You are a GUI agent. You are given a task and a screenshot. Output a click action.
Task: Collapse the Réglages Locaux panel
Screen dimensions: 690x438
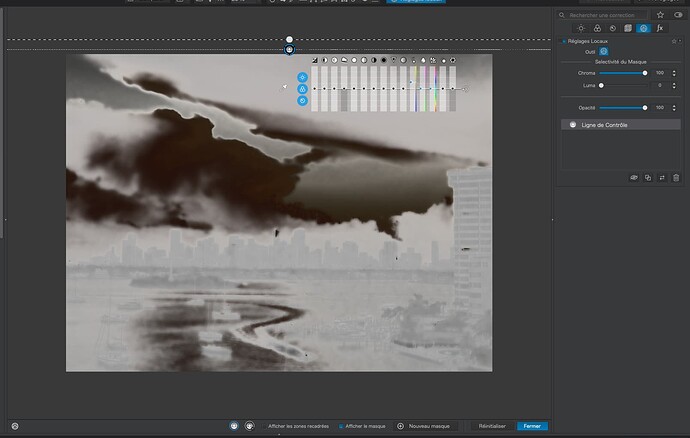pyautogui.click(x=563, y=40)
